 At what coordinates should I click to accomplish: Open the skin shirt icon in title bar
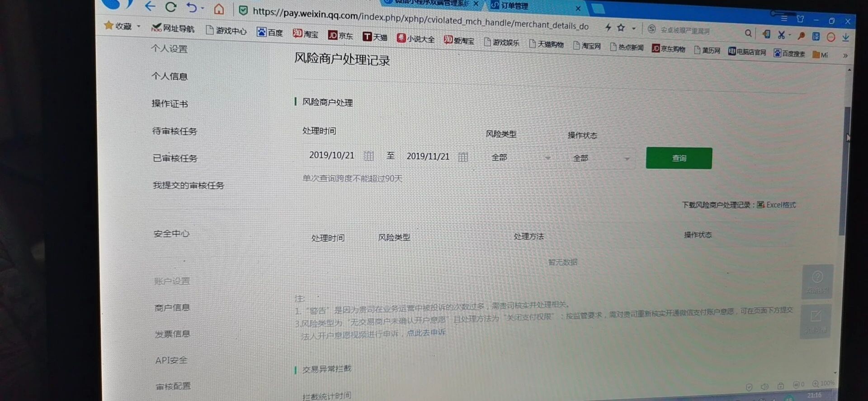point(800,19)
